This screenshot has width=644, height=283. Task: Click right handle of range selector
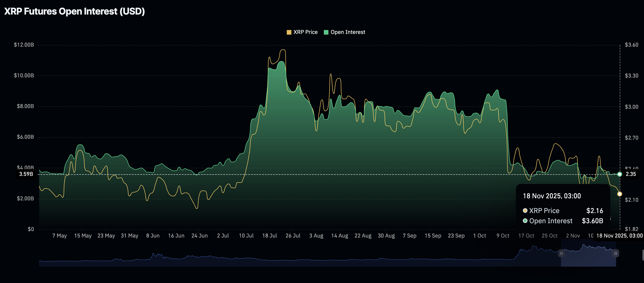tap(615, 253)
